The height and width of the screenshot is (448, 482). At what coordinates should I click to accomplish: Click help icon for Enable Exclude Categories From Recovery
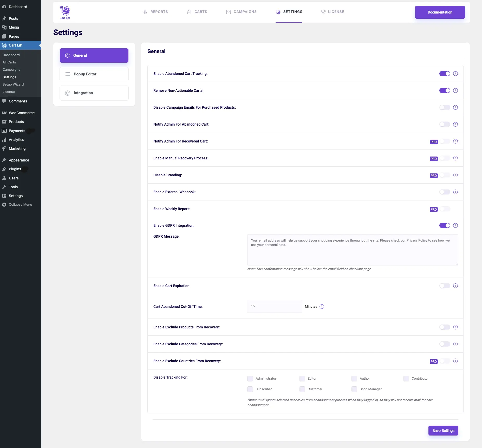(x=455, y=344)
